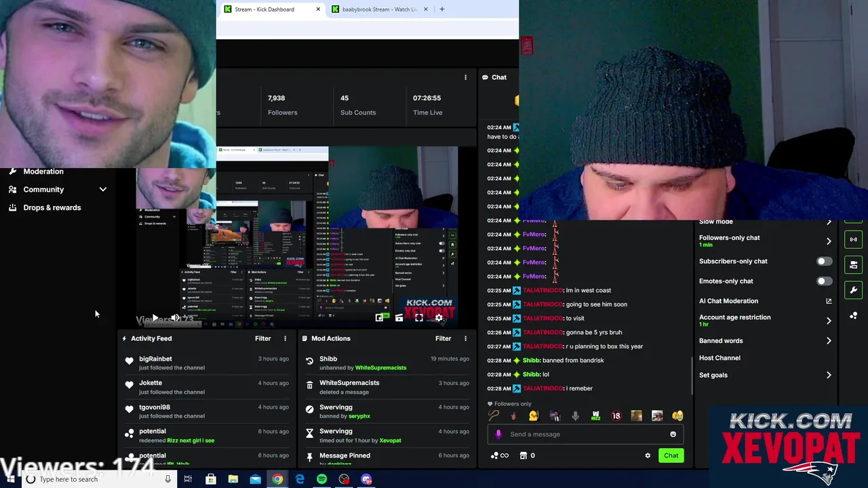Image resolution: width=868 pixels, height=488 pixels.
Task: Click in Send a message field
Action: coord(587,434)
